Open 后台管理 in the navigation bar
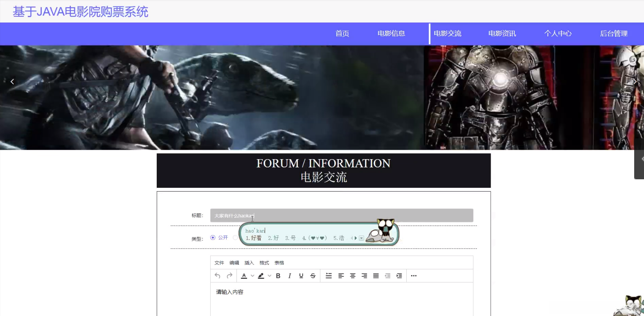This screenshot has width=644, height=316. pos(614,34)
